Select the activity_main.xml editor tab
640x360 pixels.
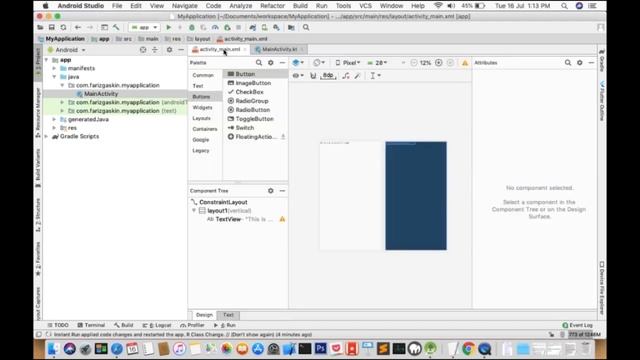coord(220,49)
